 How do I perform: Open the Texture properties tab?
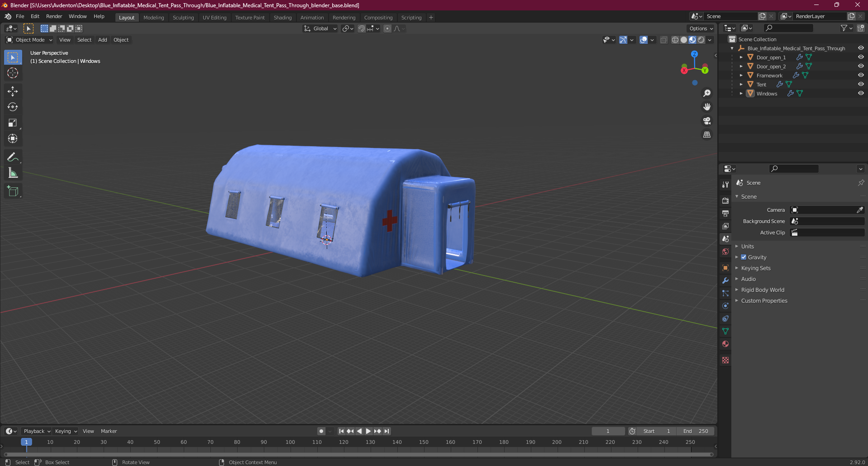(x=725, y=360)
